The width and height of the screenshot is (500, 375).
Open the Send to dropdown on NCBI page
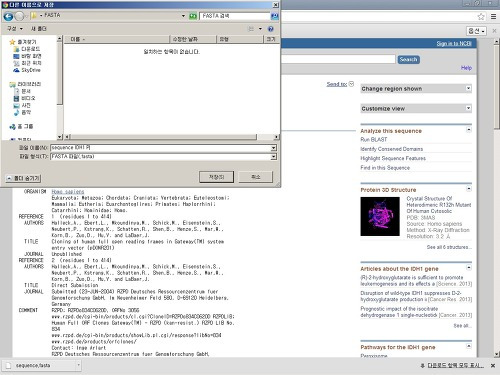tap(340, 84)
